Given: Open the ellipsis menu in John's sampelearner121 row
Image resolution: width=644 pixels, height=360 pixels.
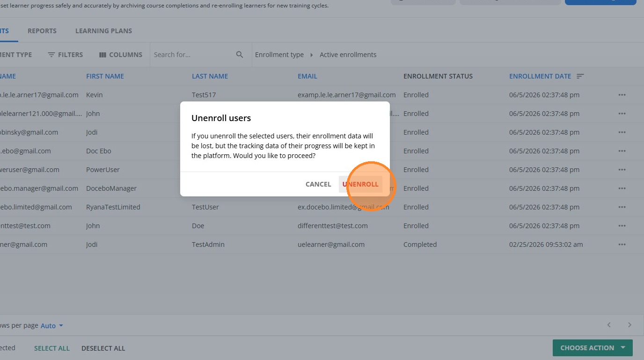Looking at the screenshot, I should (622, 114).
